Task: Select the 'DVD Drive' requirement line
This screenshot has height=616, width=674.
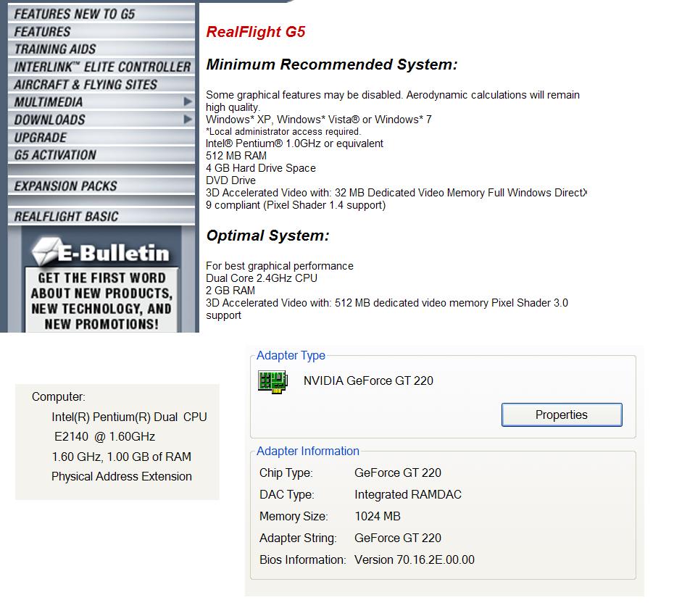Action: [x=230, y=180]
